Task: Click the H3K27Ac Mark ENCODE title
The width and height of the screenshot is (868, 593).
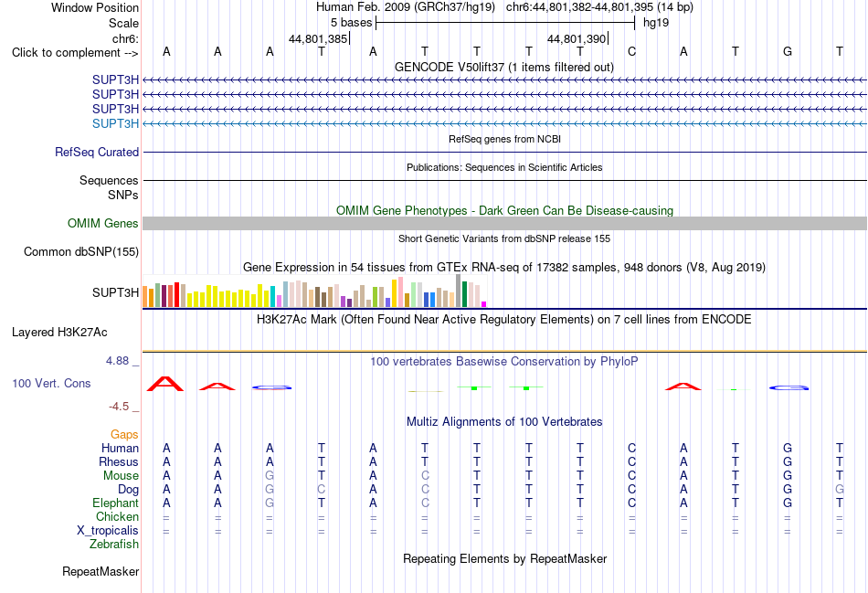Action: (x=503, y=320)
